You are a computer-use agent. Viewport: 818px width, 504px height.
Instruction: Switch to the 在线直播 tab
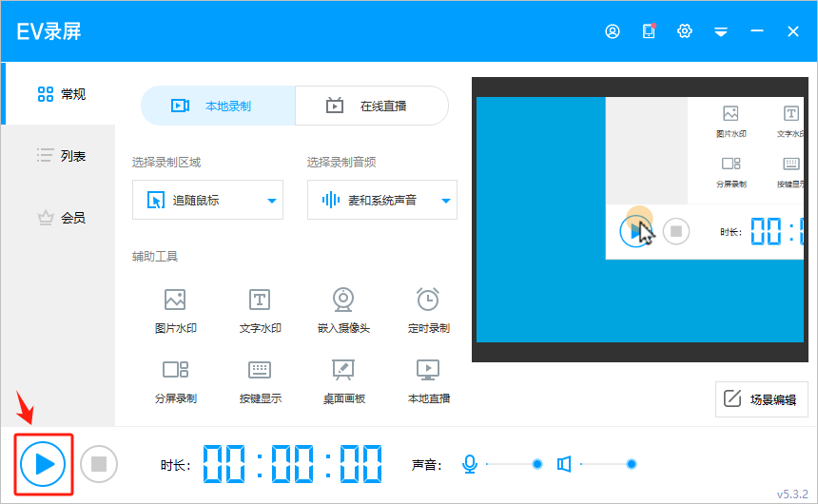pyautogui.click(x=372, y=106)
